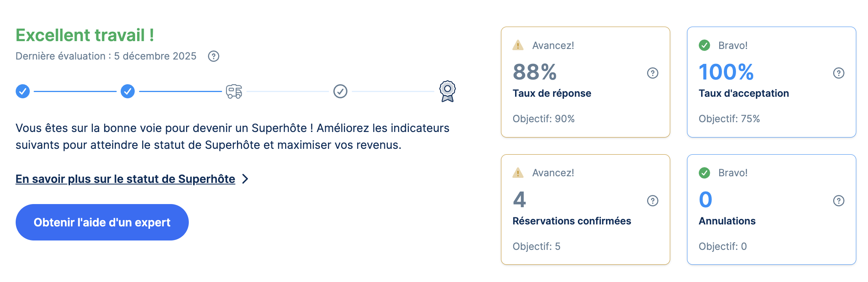
Task: Click help icon for Taux de réponse
Action: (653, 73)
